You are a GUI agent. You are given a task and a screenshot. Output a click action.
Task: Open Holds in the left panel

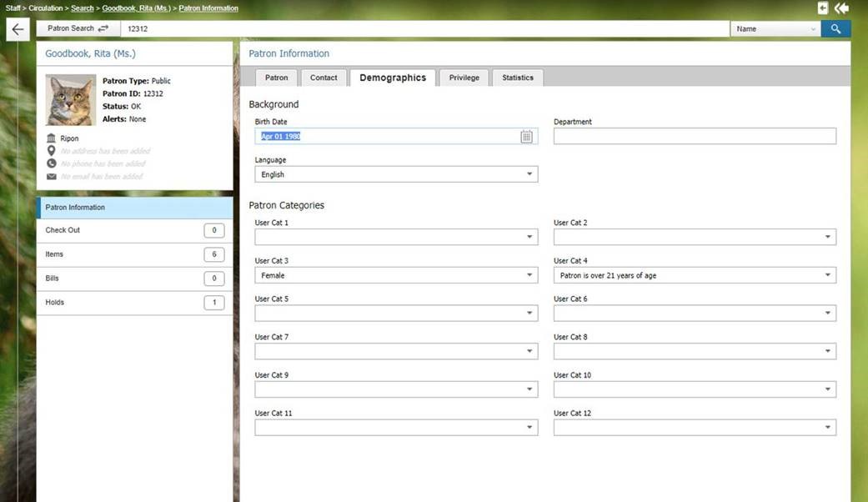click(x=134, y=303)
